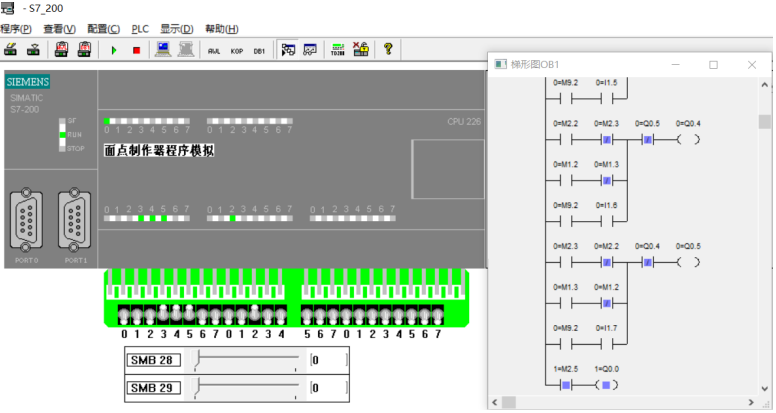Screen dimensions: 776x413
Task: Click the blue PC monitor toolbar icon
Action: coord(163,49)
